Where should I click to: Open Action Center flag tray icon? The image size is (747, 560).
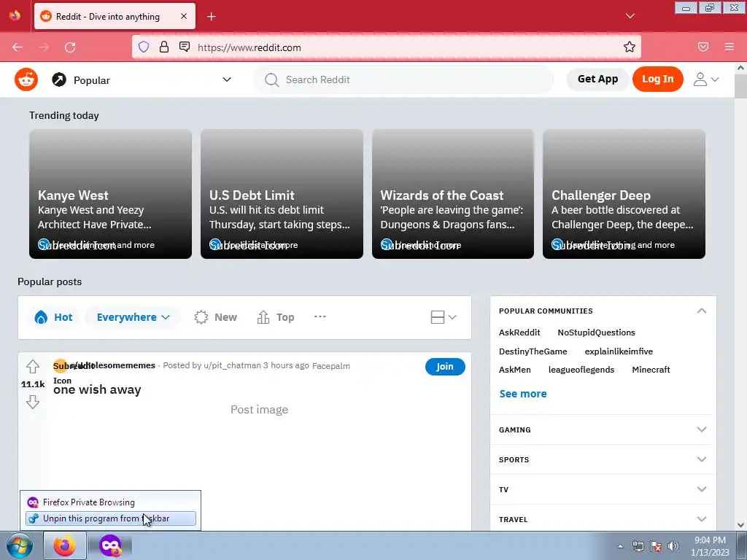pyautogui.click(x=656, y=546)
